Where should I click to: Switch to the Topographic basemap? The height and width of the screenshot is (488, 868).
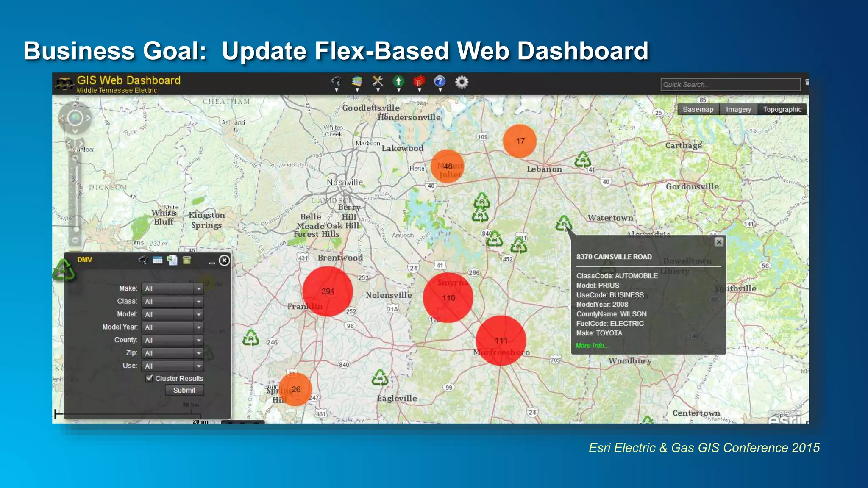pos(782,109)
